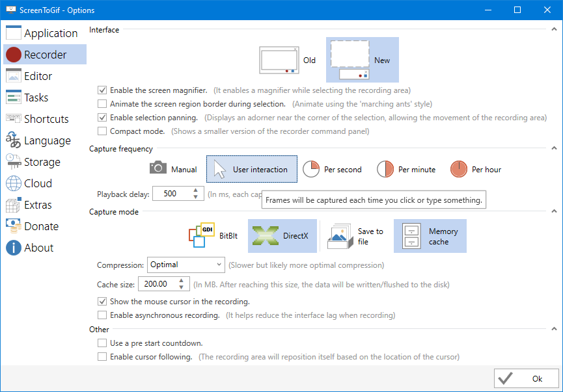Select the Save to file label
The image size is (563, 392).
click(x=370, y=237)
